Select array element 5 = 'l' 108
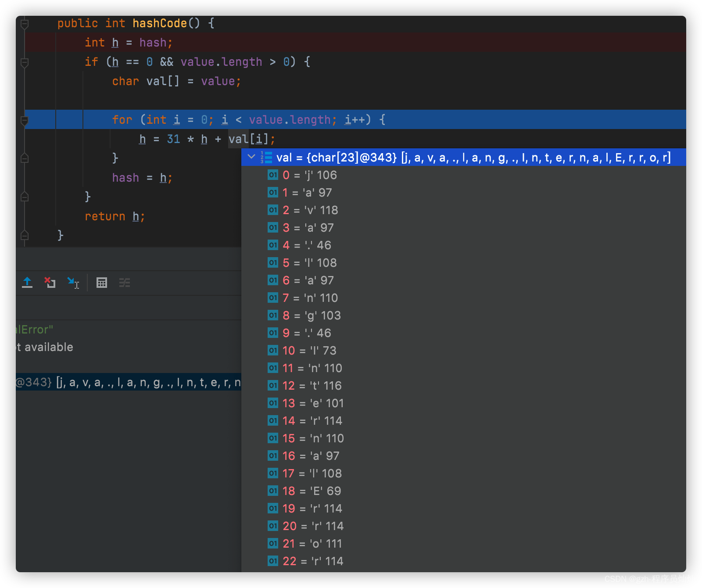This screenshot has width=702, height=588. (x=463, y=263)
